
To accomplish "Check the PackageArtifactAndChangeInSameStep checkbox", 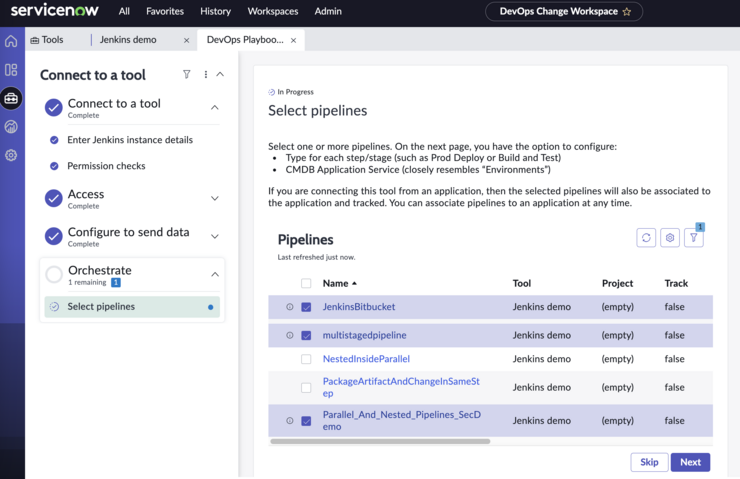I will point(306,387).
